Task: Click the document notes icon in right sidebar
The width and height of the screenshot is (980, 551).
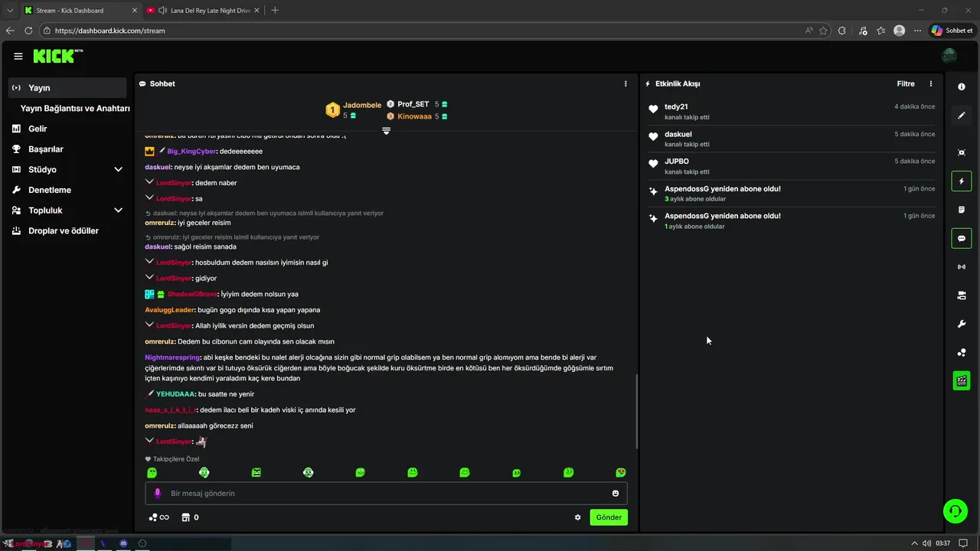Action: pos(962,210)
